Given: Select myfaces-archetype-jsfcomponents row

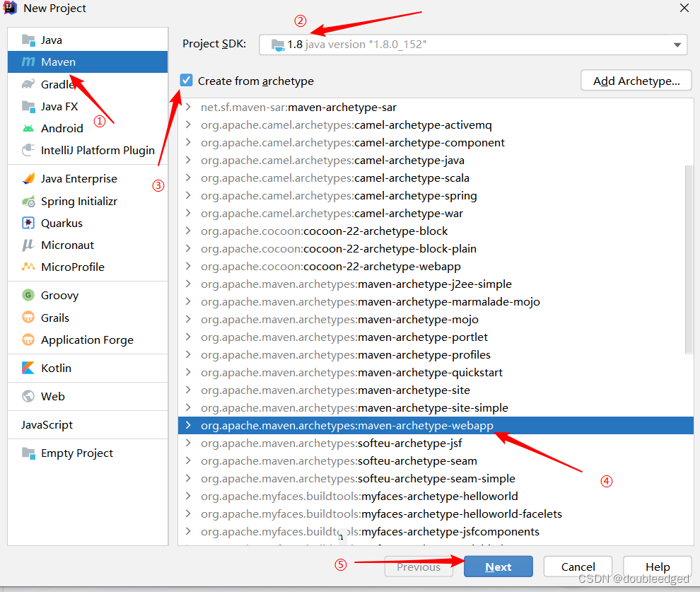Looking at the screenshot, I should click(x=436, y=532).
